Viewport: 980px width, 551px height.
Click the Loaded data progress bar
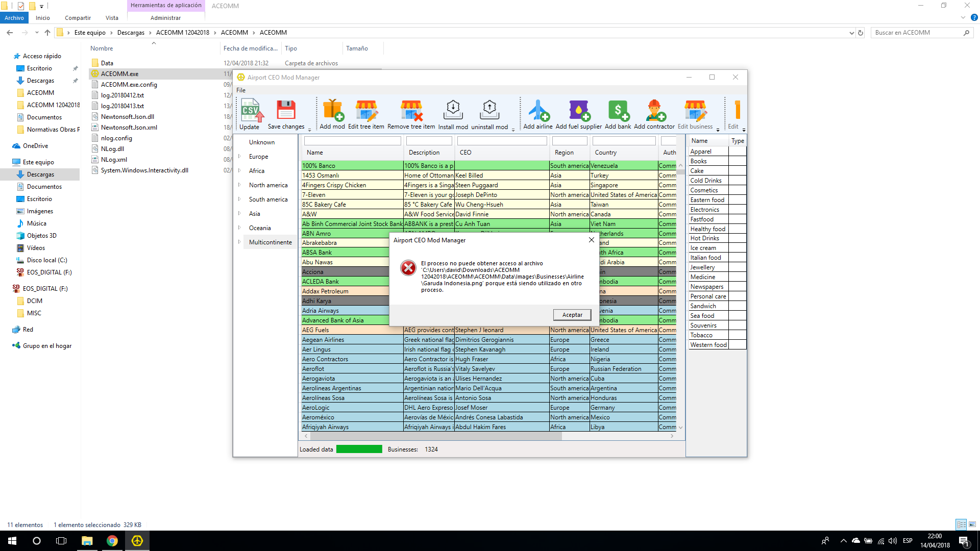(x=359, y=449)
